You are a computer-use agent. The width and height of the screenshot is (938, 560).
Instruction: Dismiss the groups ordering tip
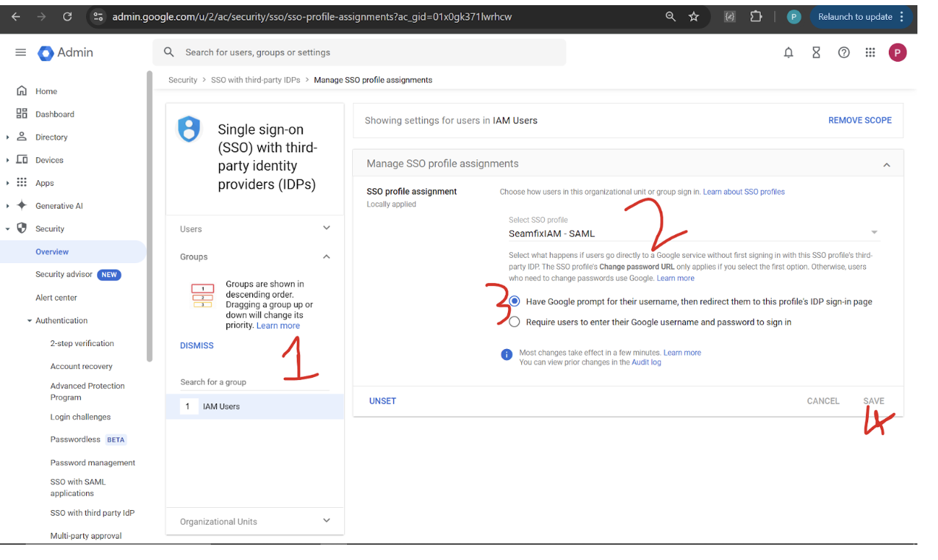197,345
